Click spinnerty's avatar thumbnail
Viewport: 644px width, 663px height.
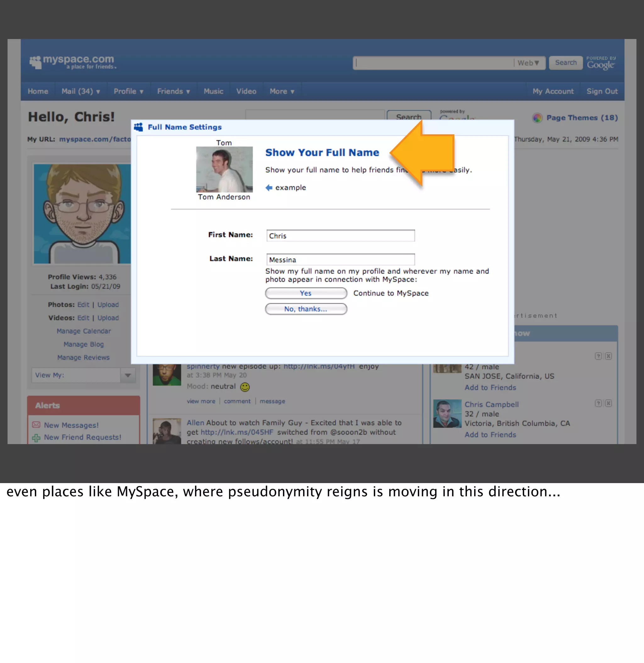pyautogui.click(x=167, y=375)
